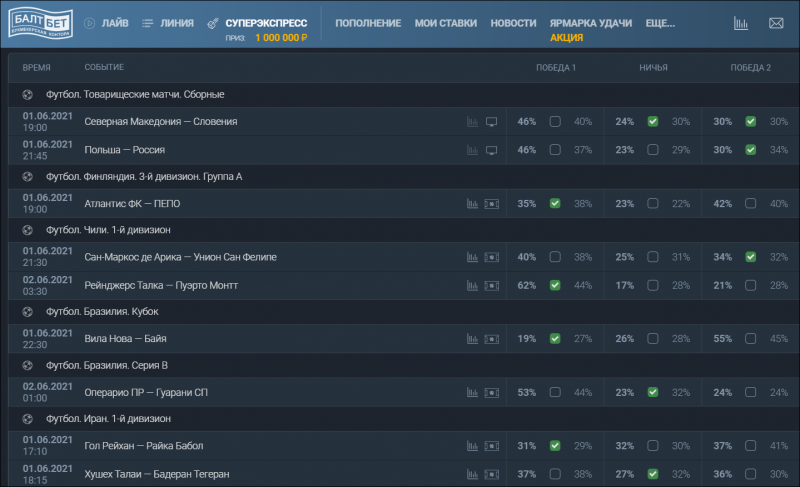The width and height of the screenshot is (800, 487).
Task: Click the Чили. 1-й дивизион league header
Action: coord(108,230)
